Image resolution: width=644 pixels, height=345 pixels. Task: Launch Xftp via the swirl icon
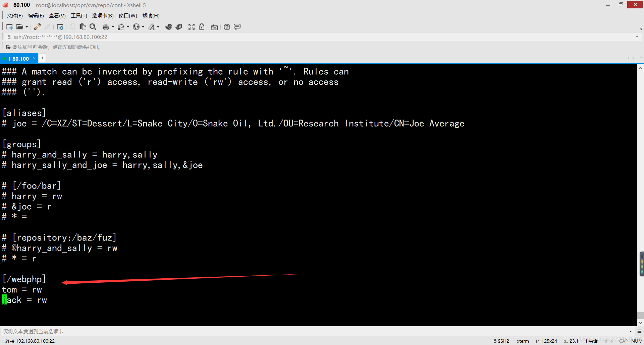point(169,27)
